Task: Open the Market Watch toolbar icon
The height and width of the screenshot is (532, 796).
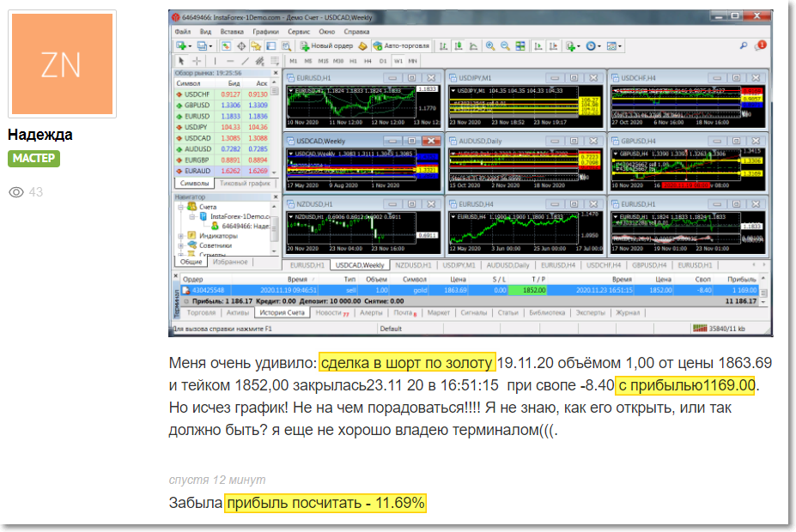Action: pyautogui.click(x=226, y=46)
